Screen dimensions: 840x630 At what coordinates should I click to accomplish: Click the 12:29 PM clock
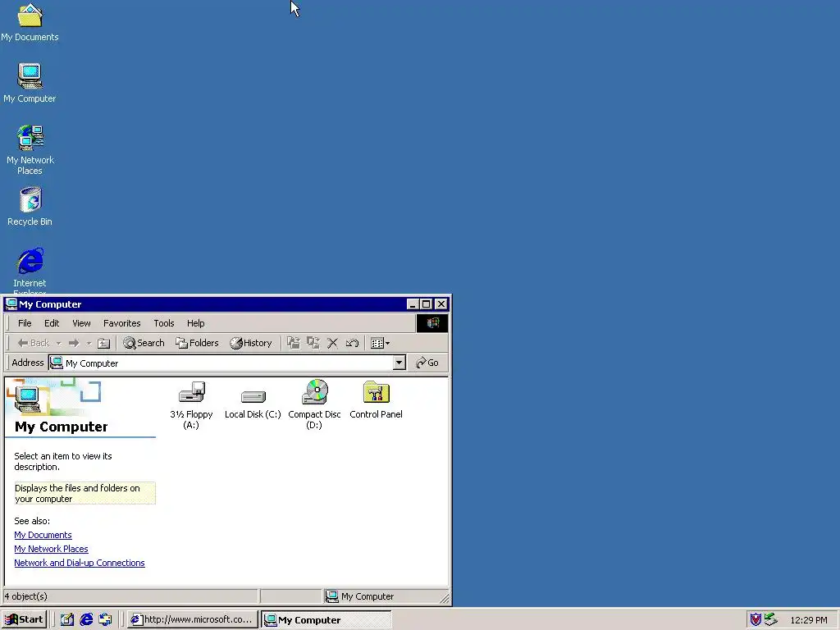point(809,620)
